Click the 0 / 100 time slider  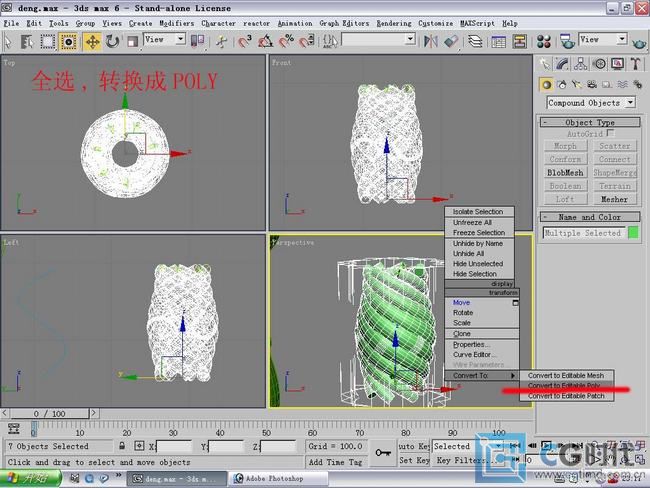pos(50,413)
